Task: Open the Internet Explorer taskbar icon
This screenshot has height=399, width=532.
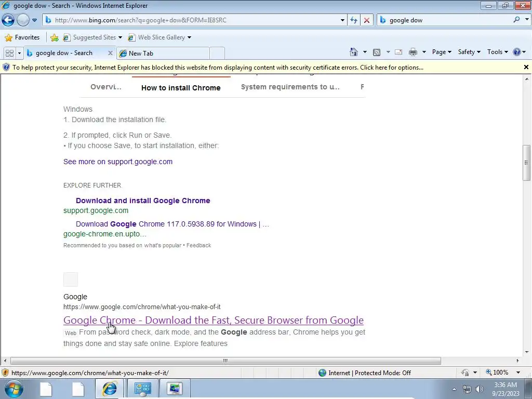Action: (110, 389)
